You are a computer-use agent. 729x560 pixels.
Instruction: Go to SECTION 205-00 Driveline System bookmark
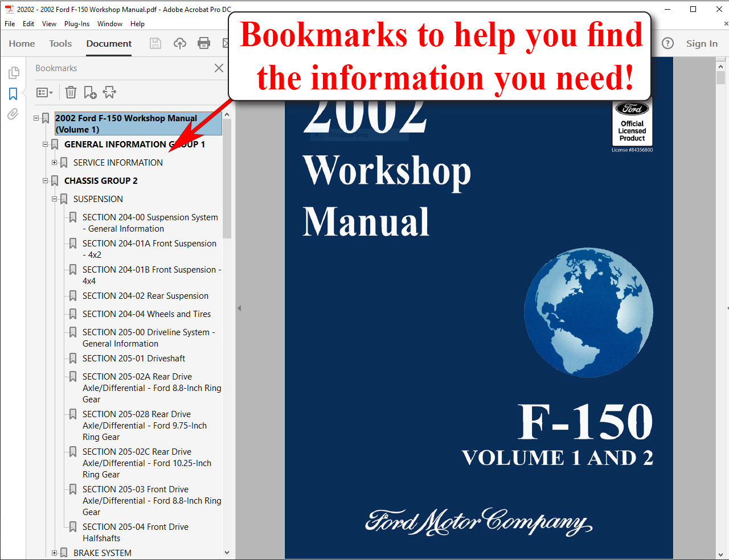pos(149,338)
